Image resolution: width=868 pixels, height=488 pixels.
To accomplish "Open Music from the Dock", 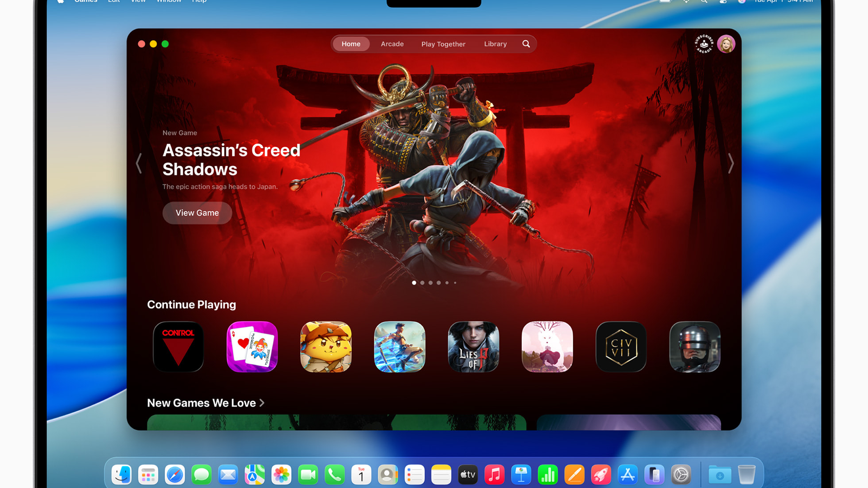I will tap(495, 475).
